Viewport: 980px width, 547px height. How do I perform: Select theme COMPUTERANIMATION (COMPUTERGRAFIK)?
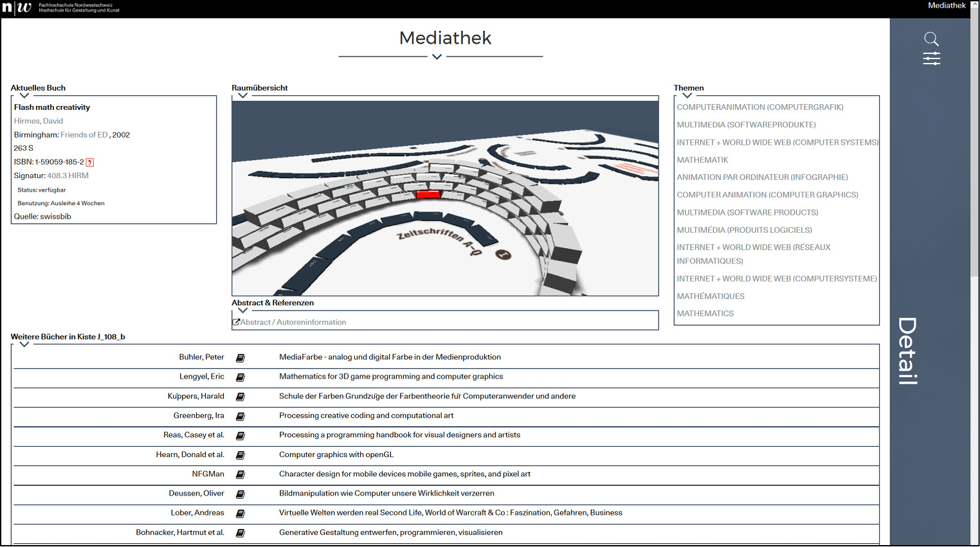point(760,107)
